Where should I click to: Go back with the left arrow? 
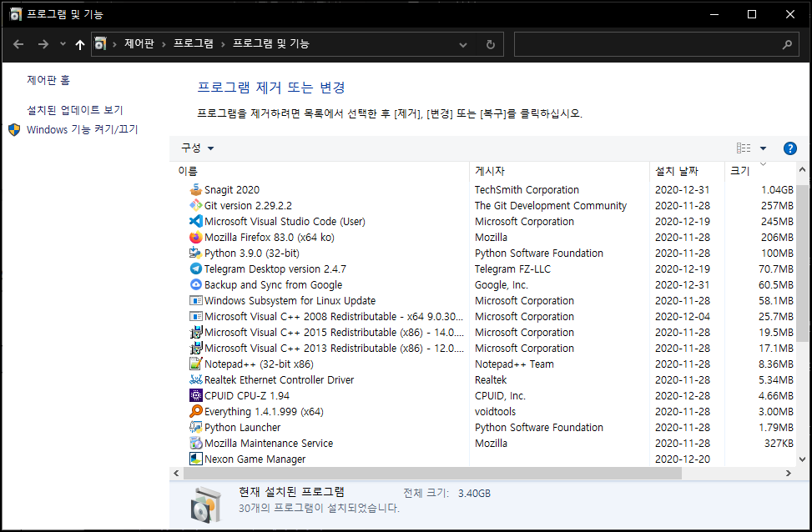[18, 44]
